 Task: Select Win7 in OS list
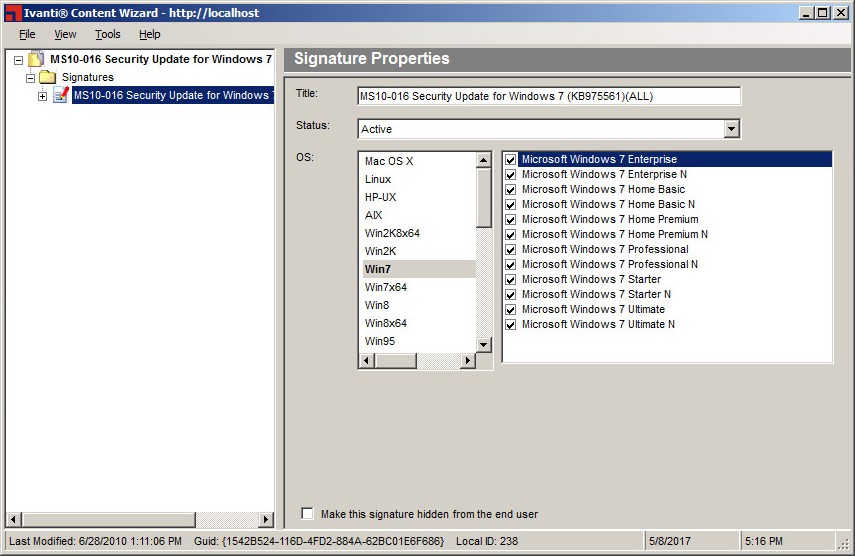click(418, 269)
